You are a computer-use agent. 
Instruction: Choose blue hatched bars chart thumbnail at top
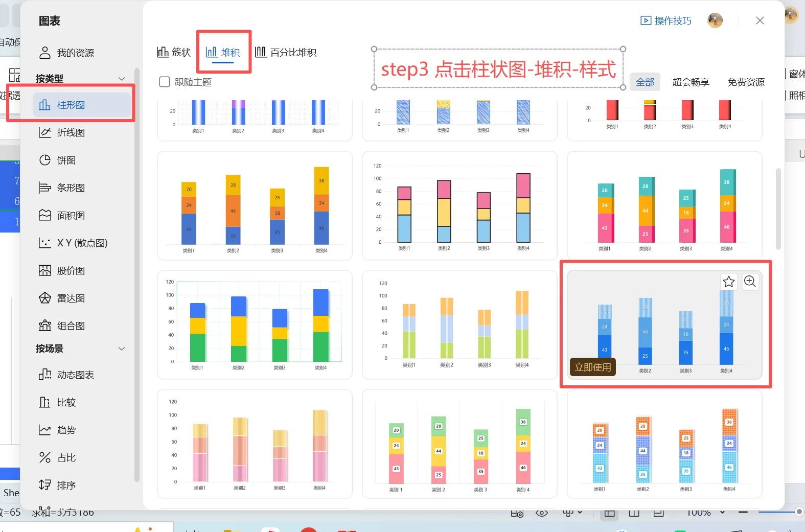(x=459, y=120)
